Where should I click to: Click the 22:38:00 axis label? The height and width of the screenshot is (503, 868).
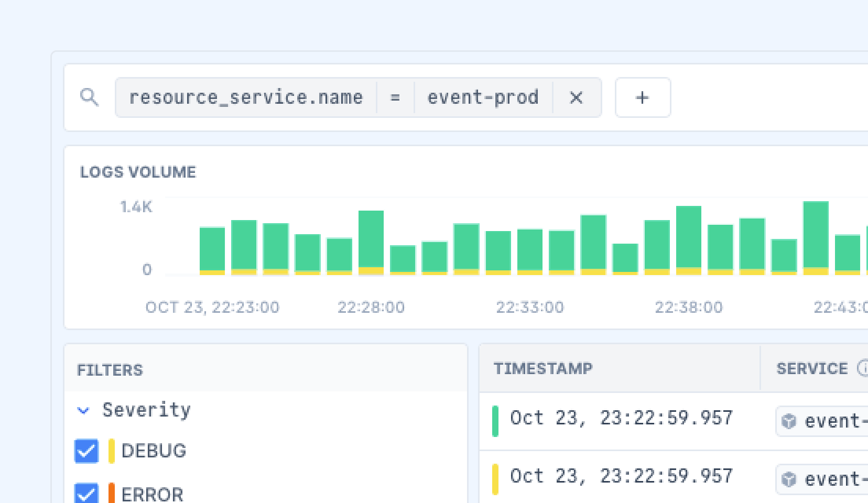[x=689, y=307]
